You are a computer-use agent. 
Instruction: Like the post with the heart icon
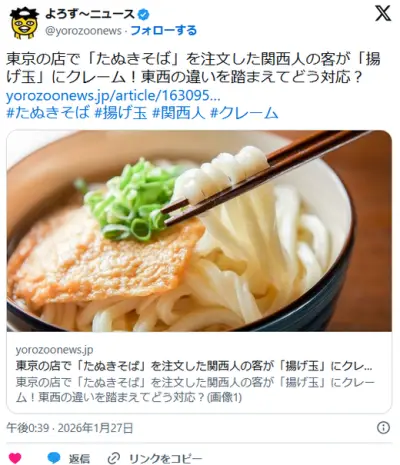(x=15, y=458)
